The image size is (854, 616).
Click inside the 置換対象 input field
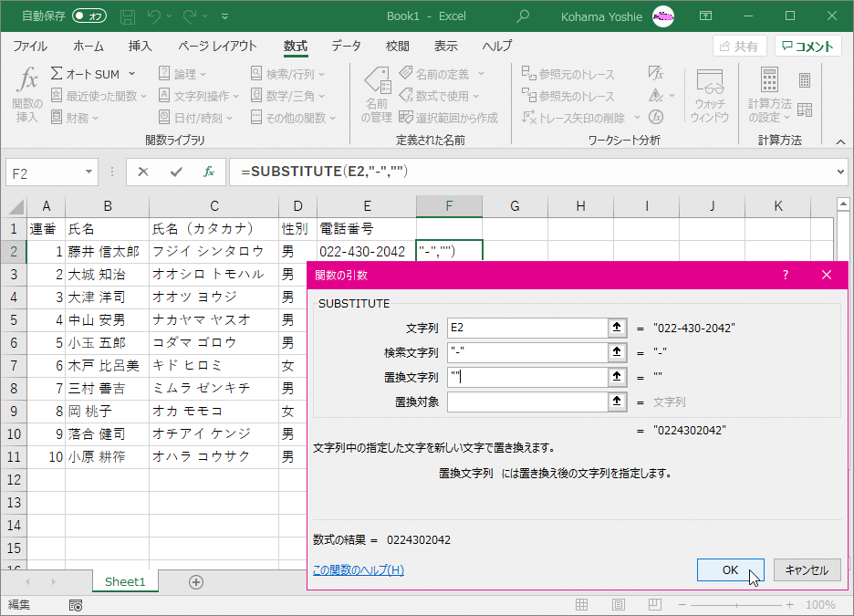pyautogui.click(x=526, y=402)
